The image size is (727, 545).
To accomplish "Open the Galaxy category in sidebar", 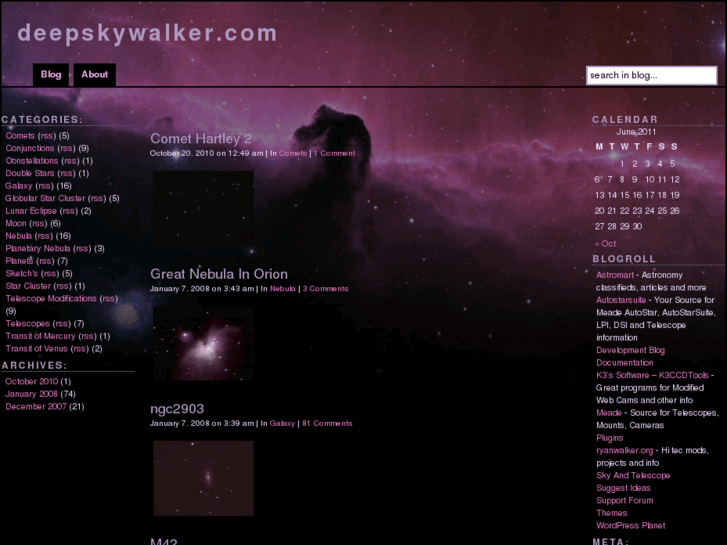I will click(19, 186).
